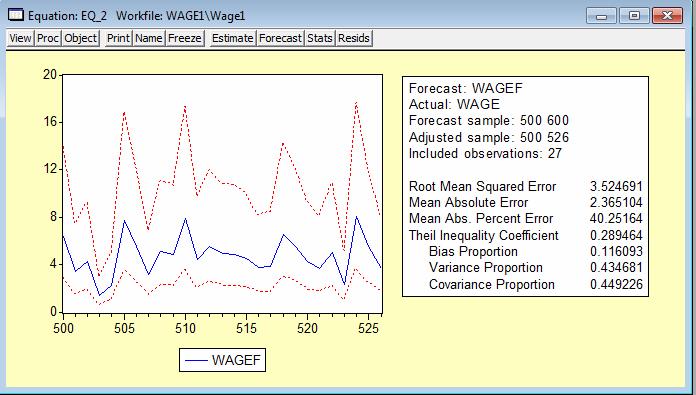Click Variance Proportion label

coord(486,268)
